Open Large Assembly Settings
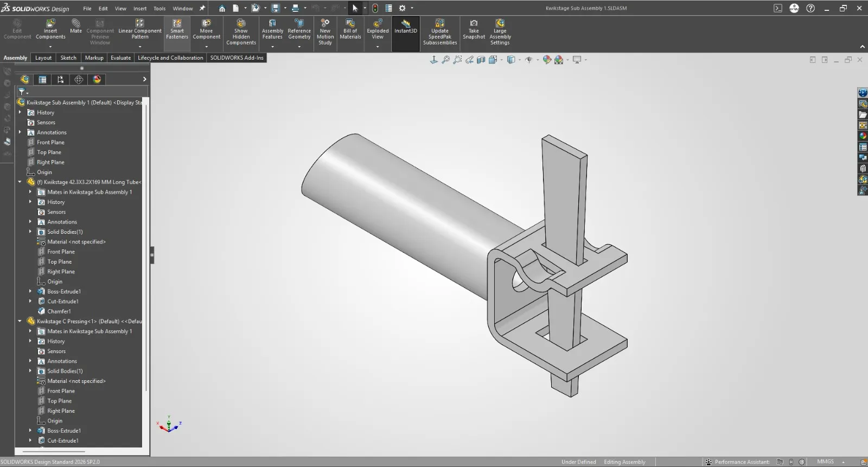Screen dimensions: 868x467 (x=500, y=33)
